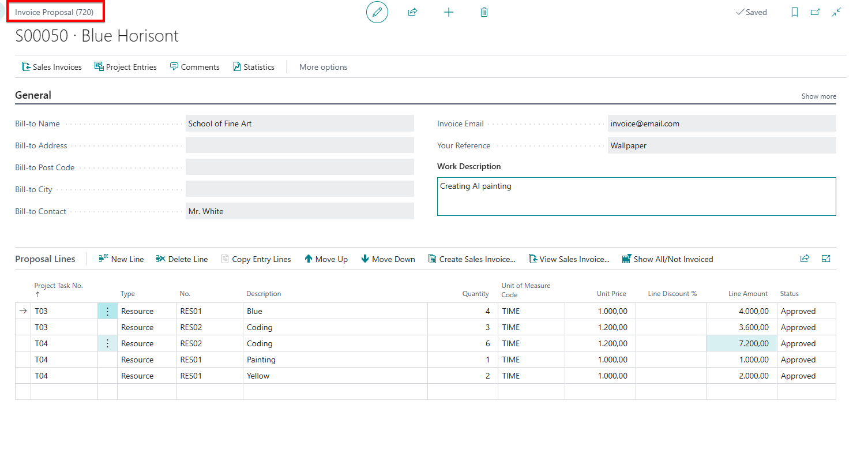Click Line Amount cell 3.600,00
Image resolution: width=868 pixels, height=449 pixels.
click(742, 327)
